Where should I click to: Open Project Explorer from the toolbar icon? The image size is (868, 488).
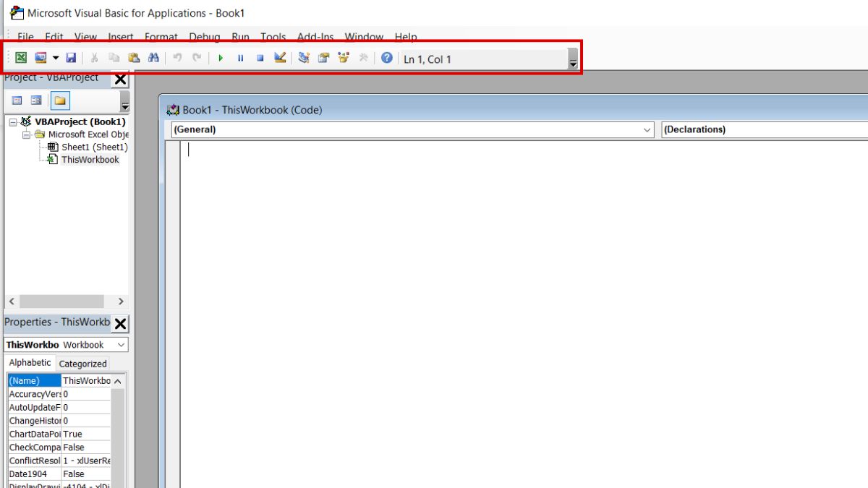click(x=304, y=59)
